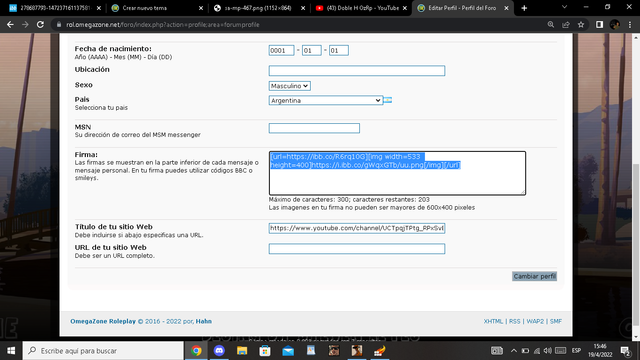Edit the birth day field
Image resolution: width=640 pixels, height=360 pixels.
pyautogui.click(x=339, y=51)
